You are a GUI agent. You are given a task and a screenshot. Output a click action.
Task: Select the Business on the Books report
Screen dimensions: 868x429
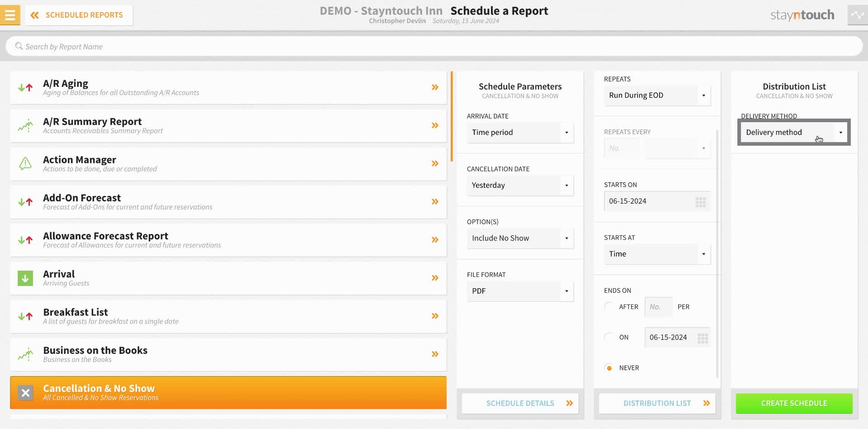[x=228, y=354]
